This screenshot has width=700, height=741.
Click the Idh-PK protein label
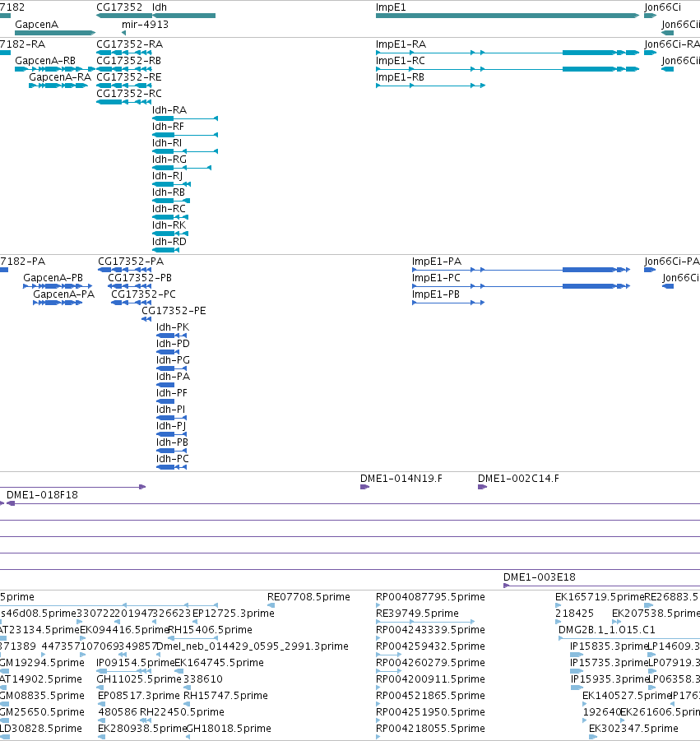coord(173,327)
